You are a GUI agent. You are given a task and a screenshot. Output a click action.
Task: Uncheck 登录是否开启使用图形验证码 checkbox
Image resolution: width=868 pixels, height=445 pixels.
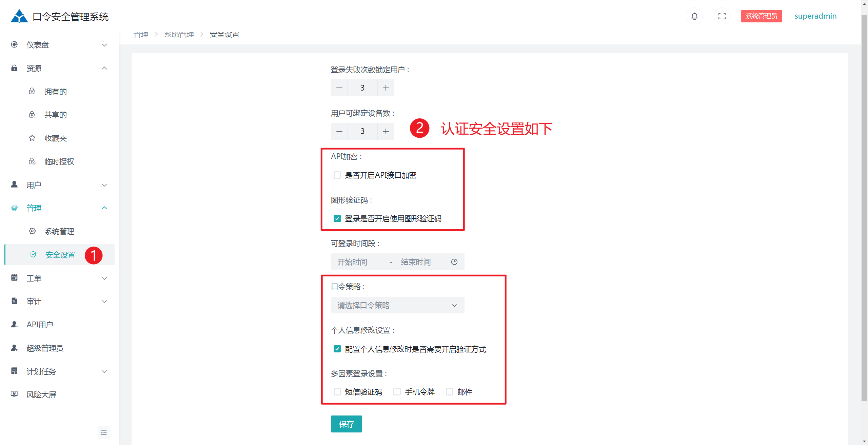point(337,218)
